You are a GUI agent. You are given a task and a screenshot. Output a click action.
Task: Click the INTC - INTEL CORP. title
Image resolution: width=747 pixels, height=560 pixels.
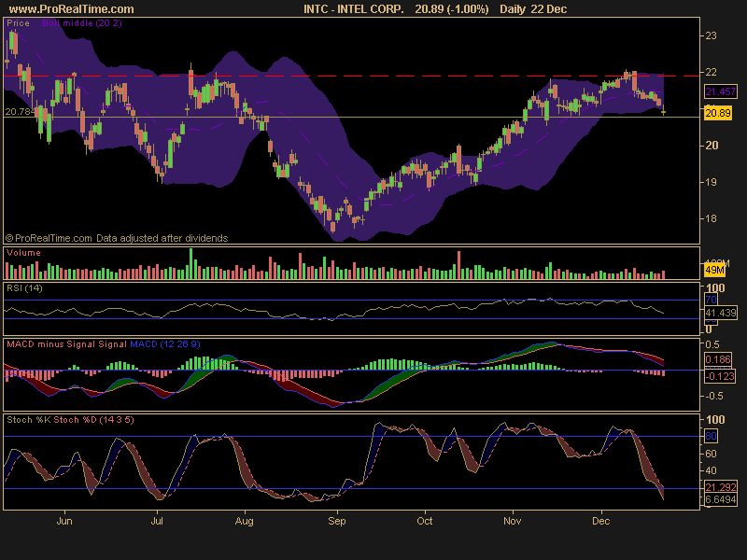pos(354,9)
